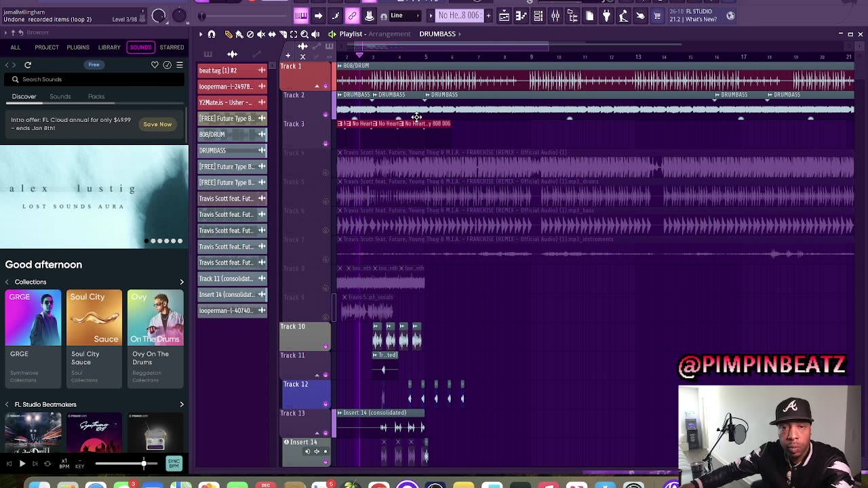Select the Zoom tool in playlist toolbar
This screenshot has height=488, width=868.
304,34
